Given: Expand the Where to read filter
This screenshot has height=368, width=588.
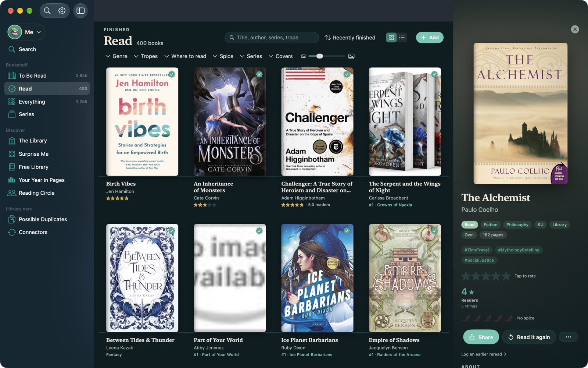Looking at the screenshot, I should point(185,56).
